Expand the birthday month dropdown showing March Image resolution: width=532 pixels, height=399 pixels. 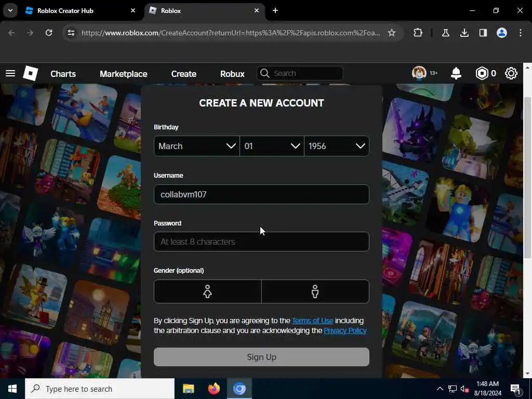pos(197,146)
